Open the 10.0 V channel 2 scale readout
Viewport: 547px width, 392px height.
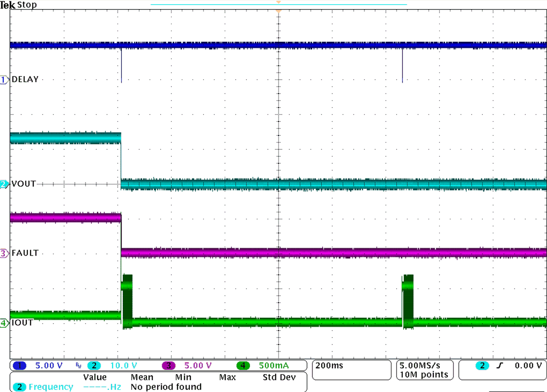pos(124,366)
